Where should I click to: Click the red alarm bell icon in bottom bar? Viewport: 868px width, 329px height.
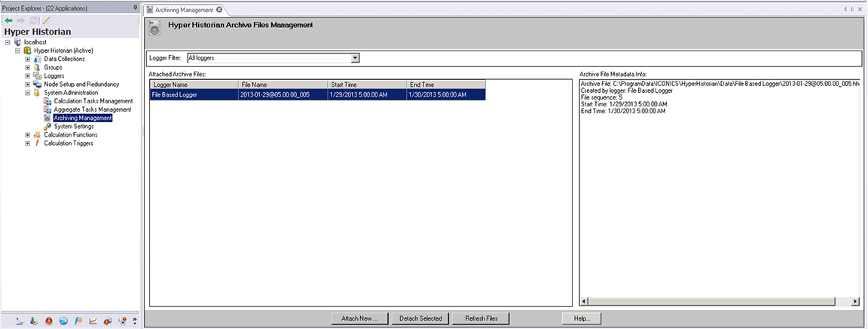(48, 321)
